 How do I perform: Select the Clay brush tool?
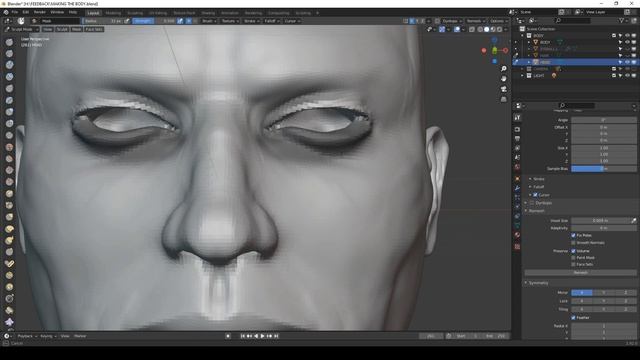click(9, 65)
